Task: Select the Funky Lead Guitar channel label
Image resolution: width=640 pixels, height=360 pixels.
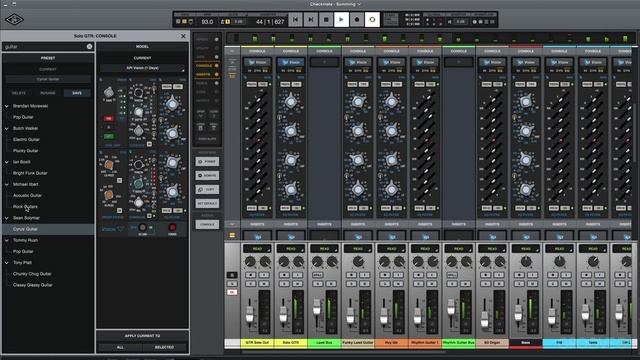Action: (x=358, y=343)
